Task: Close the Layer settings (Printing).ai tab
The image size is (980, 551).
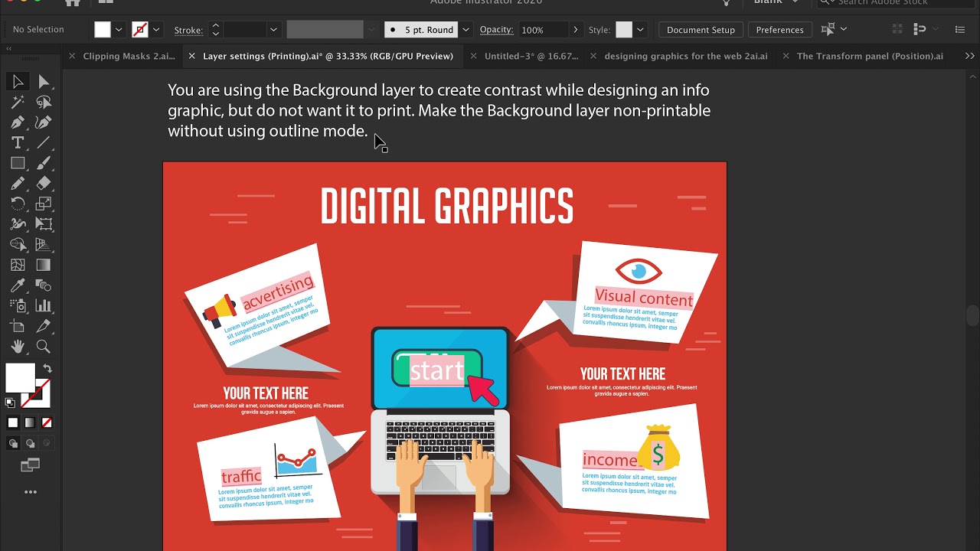Action: (x=191, y=56)
